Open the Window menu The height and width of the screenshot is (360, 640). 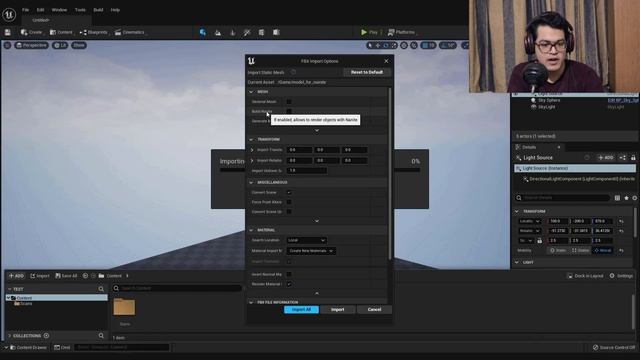point(59,10)
